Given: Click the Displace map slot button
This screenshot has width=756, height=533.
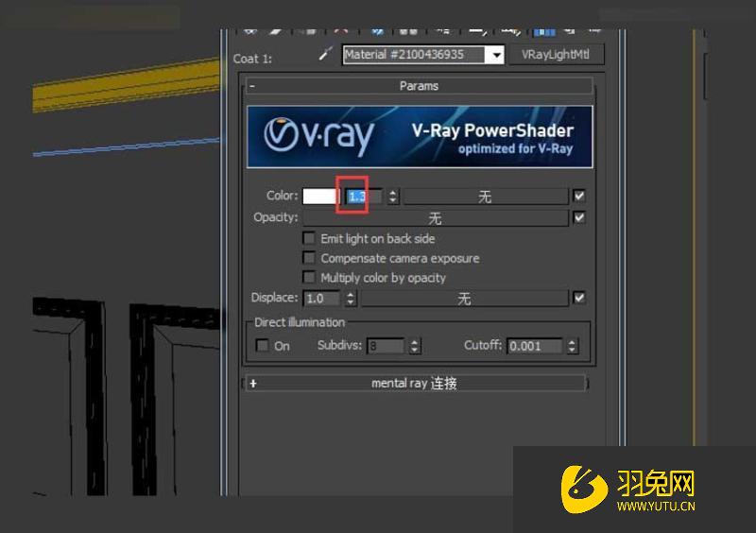Looking at the screenshot, I should tap(464, 299).
